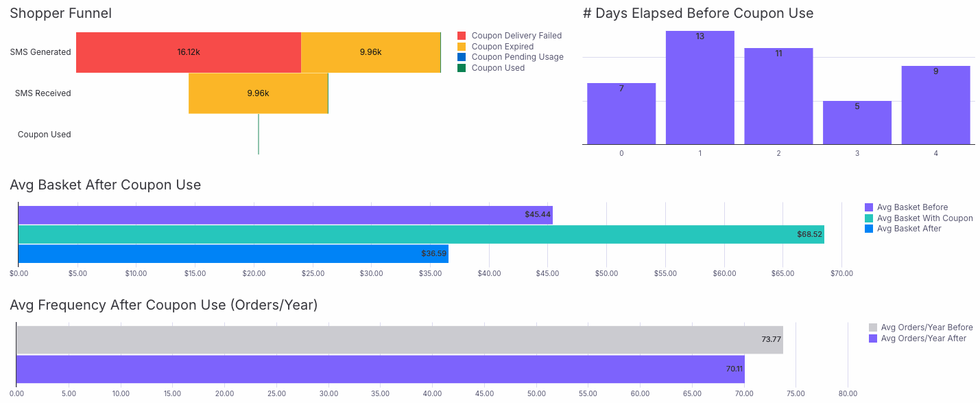Select the 9.96k SMS Received funnel bar

258,93
